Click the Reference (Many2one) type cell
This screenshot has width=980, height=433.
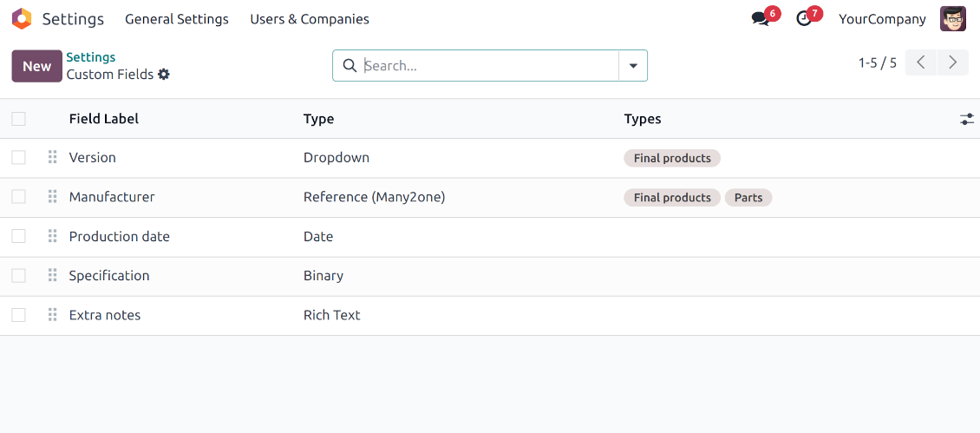375,197
